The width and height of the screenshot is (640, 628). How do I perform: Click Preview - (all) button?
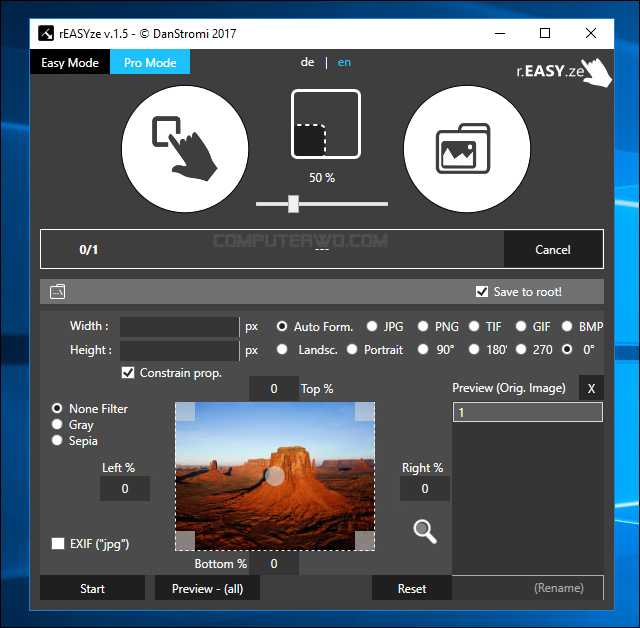207,588
